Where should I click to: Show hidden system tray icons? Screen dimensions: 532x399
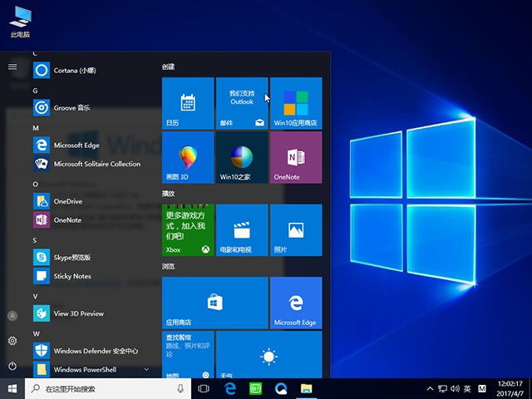tap(431, 388)
